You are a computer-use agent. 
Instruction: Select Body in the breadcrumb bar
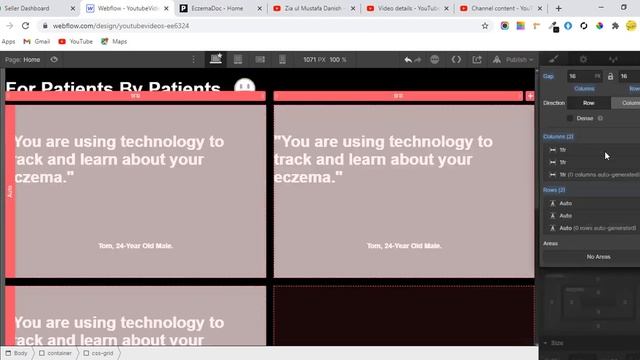17,353
